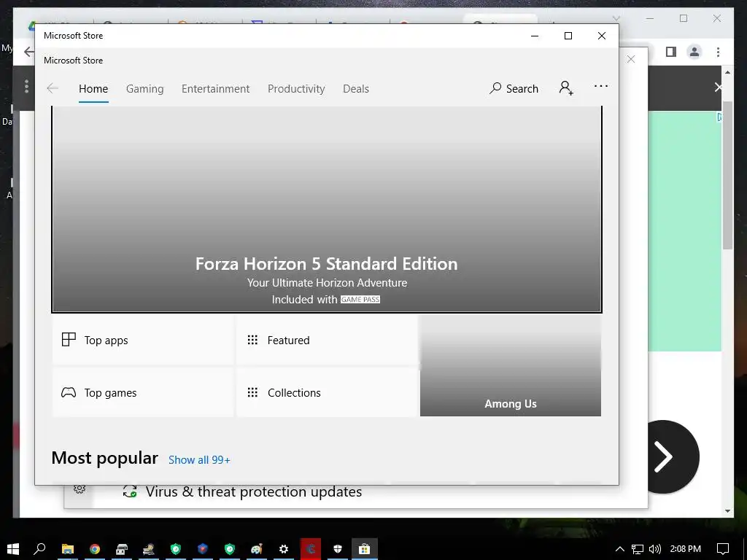The width and height of the screenshot is (747, 560).
Task: Open the network icon in system tray
Action: (637, 549)
